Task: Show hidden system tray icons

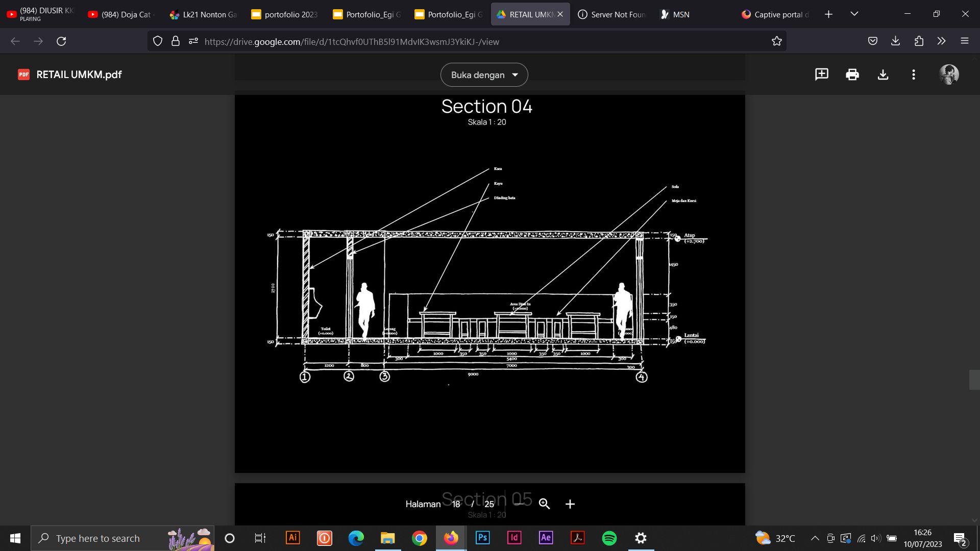Action: [x=815, y=538]
